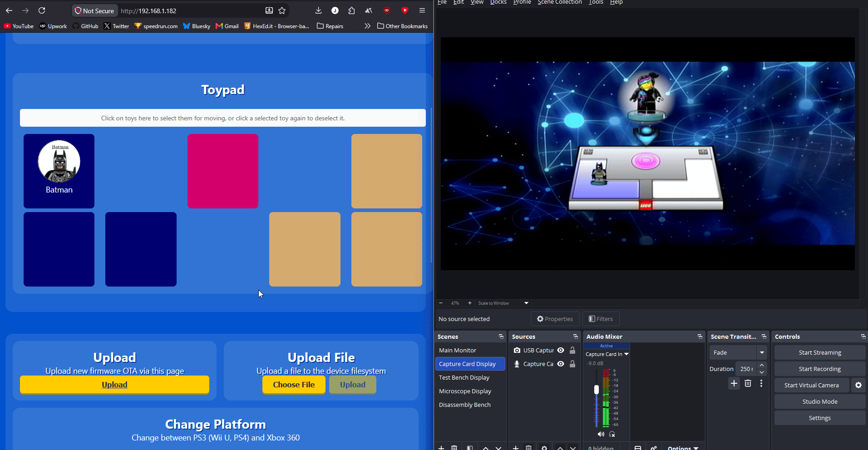Click the USB Capture camera icon
This screenshot has width=868, height=450.
[x=517, y=350]
